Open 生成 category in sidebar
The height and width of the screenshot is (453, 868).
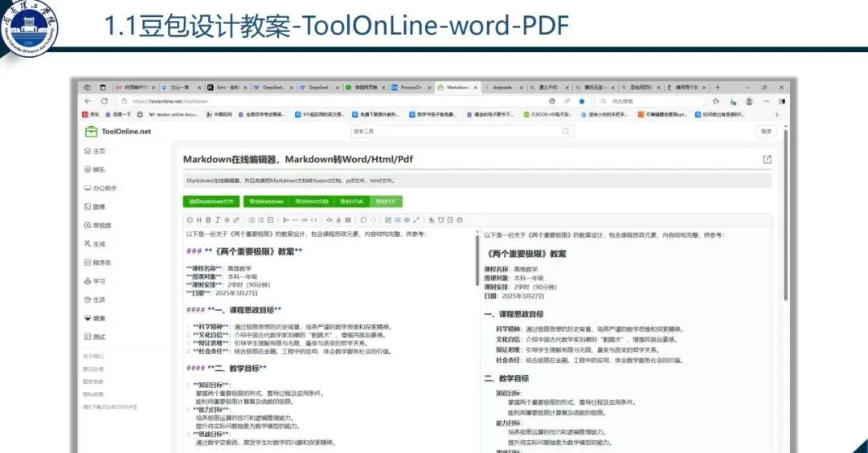click(x=95, y=244)
